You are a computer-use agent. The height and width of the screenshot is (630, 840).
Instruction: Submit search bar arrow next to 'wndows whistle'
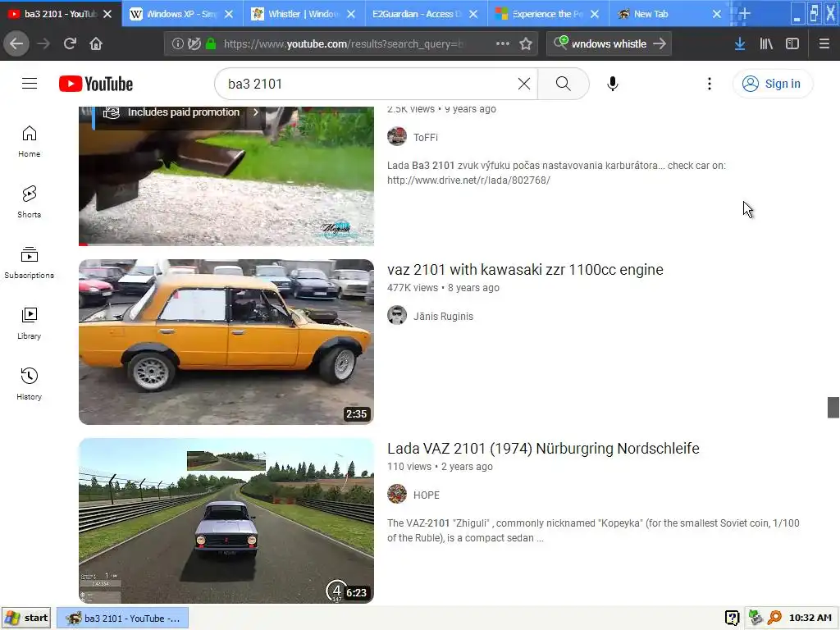tap(660, 44)
